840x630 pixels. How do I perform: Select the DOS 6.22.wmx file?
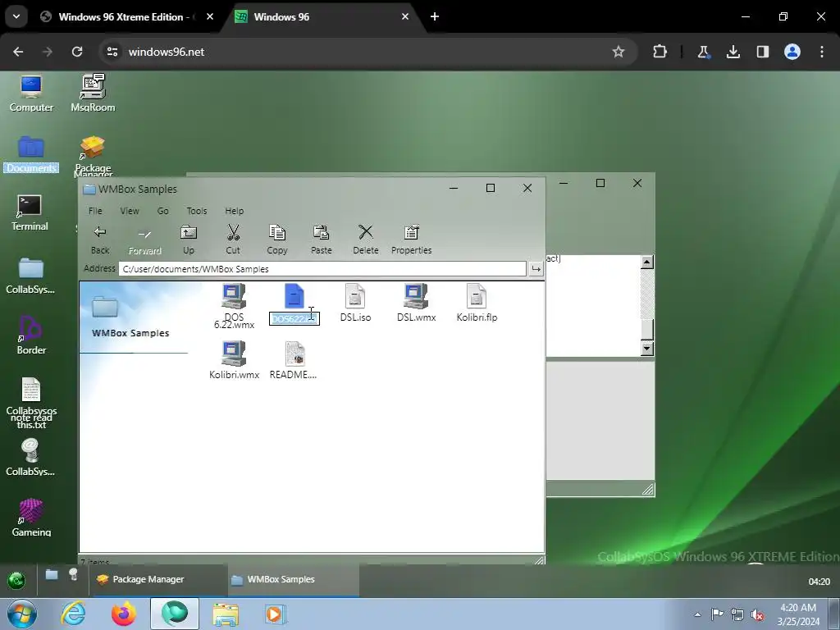pyautogui.click(x=234, y=306)
